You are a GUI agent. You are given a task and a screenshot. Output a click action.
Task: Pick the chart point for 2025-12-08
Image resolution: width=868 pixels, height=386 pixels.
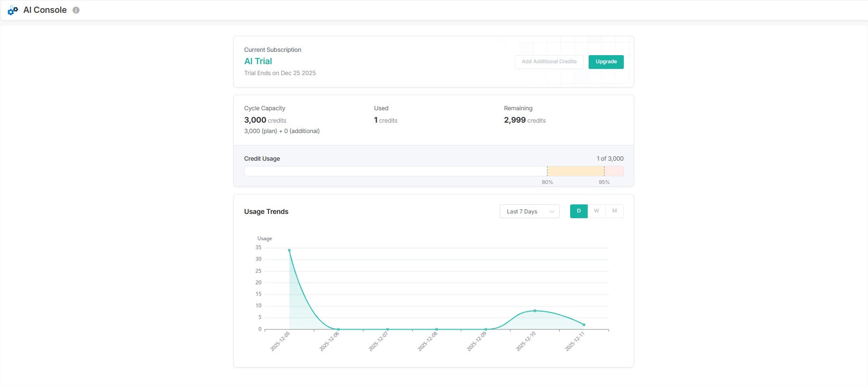click(x=437, y=329)
